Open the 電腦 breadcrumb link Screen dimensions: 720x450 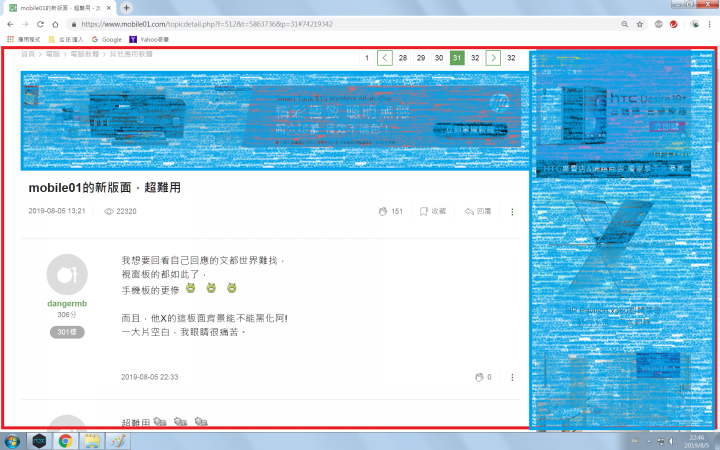pos(53,54)
